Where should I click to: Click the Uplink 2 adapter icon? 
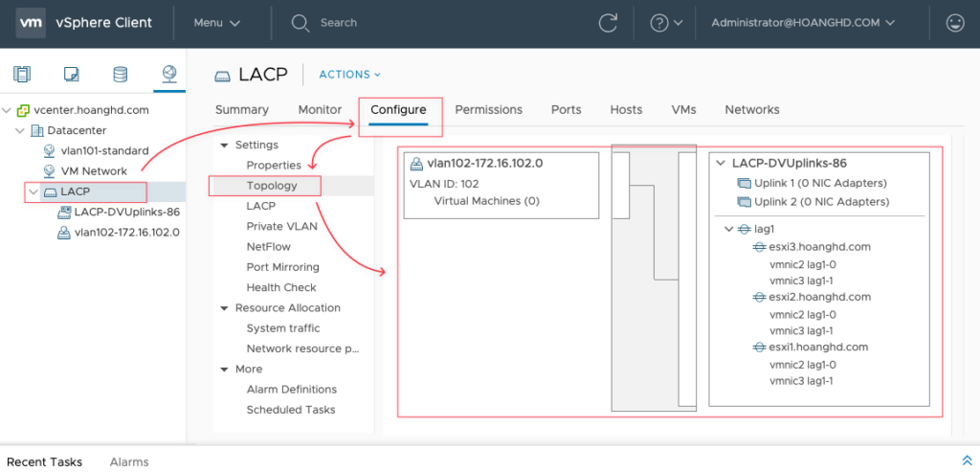tap(744, 202)
